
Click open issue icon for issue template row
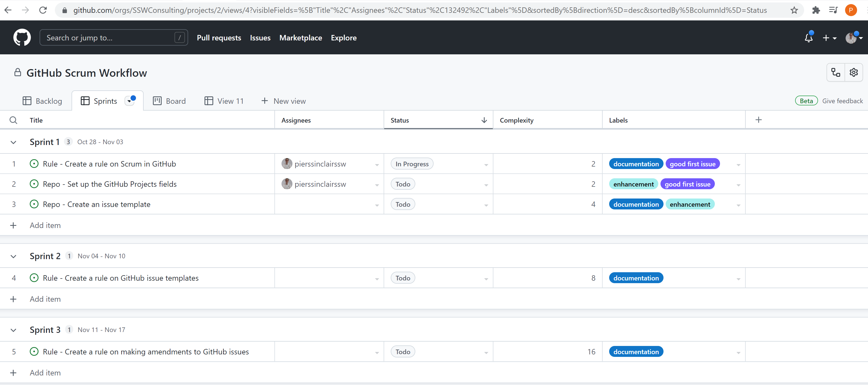(34, 204)
